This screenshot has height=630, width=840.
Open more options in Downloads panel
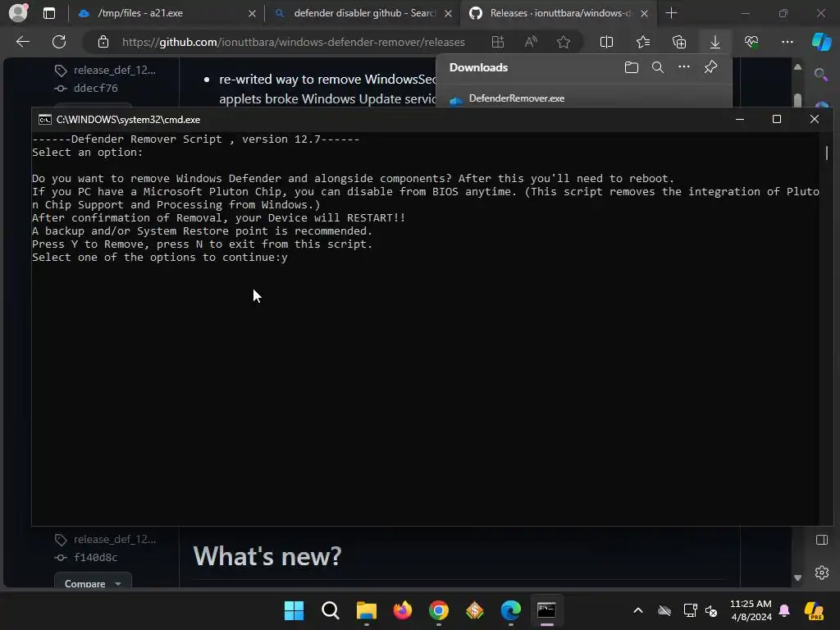point(684,67)
